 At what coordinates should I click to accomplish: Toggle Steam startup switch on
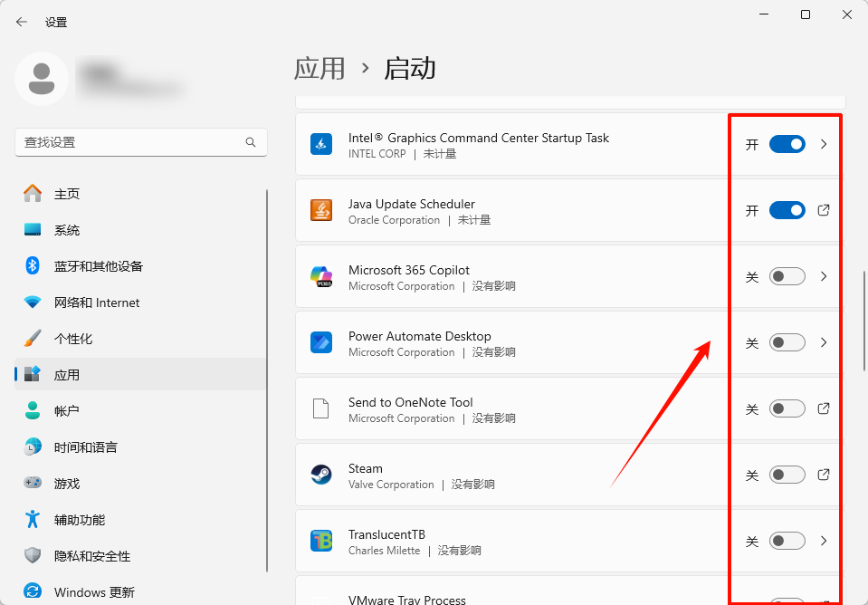(787, 475)
